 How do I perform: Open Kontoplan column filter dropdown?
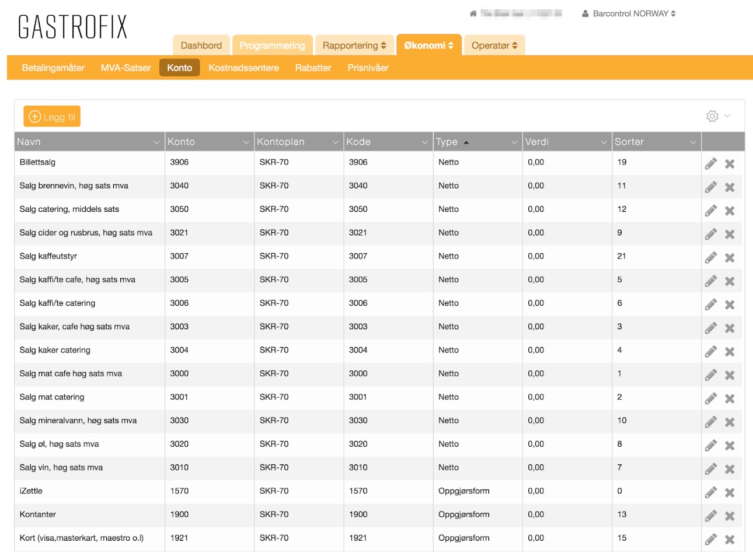point(336,142)
